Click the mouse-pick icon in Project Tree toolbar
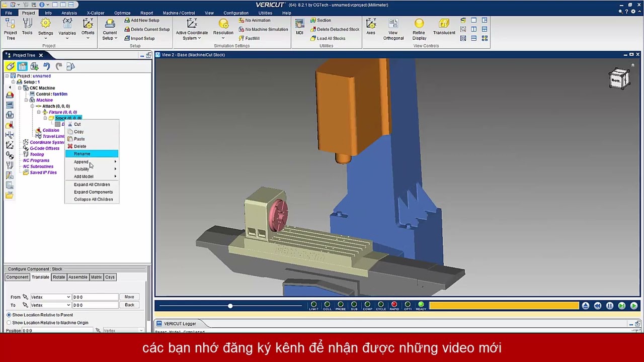 tap(10, 66)
